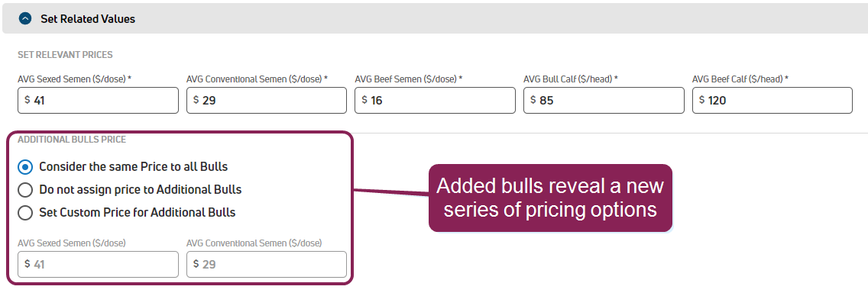The width and height of the screenshot is (868, 296).
Task: Select the AVG Bull Calf price field
Action: [x=604, y=100]
